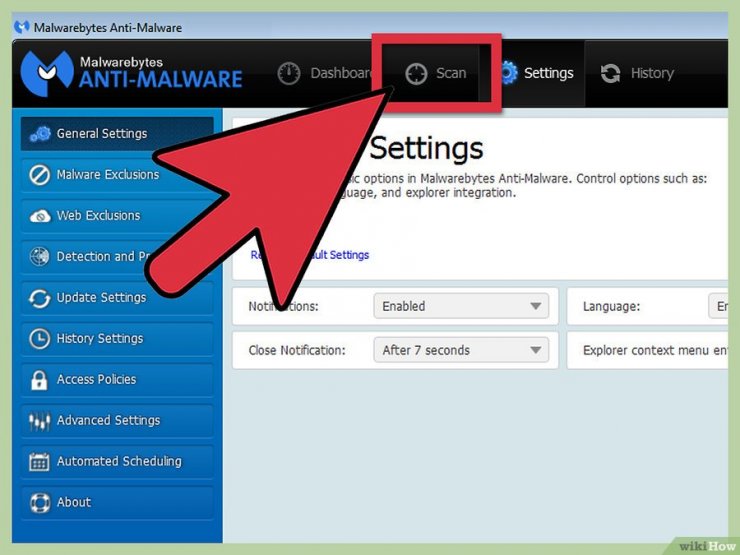Click the Dashboard gauge icon

coord(289,74)
